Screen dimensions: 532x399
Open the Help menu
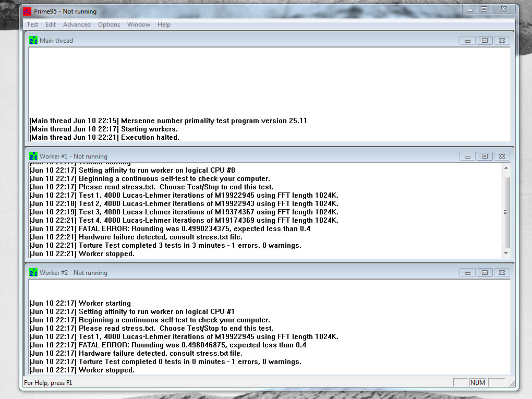(164, 25)
